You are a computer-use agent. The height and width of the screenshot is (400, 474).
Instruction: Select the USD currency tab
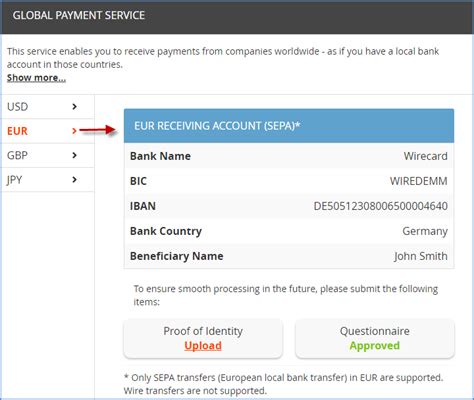(x=47, y=107)
